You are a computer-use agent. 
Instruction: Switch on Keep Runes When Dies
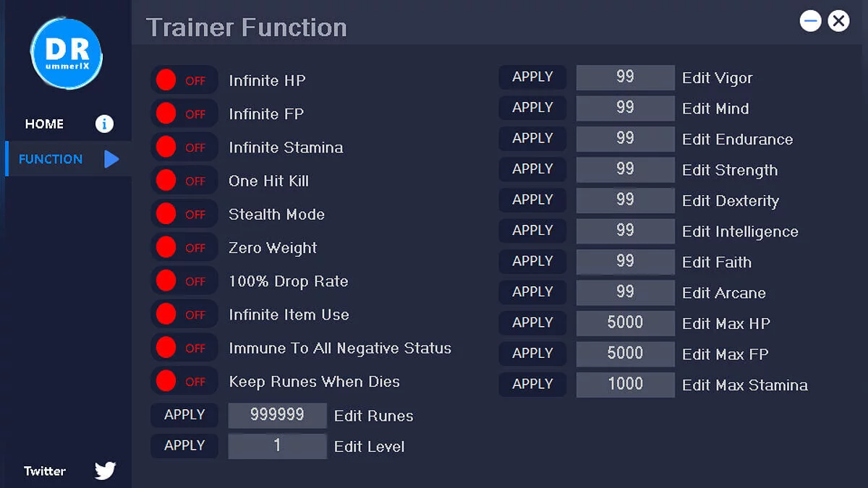(183, 381)
